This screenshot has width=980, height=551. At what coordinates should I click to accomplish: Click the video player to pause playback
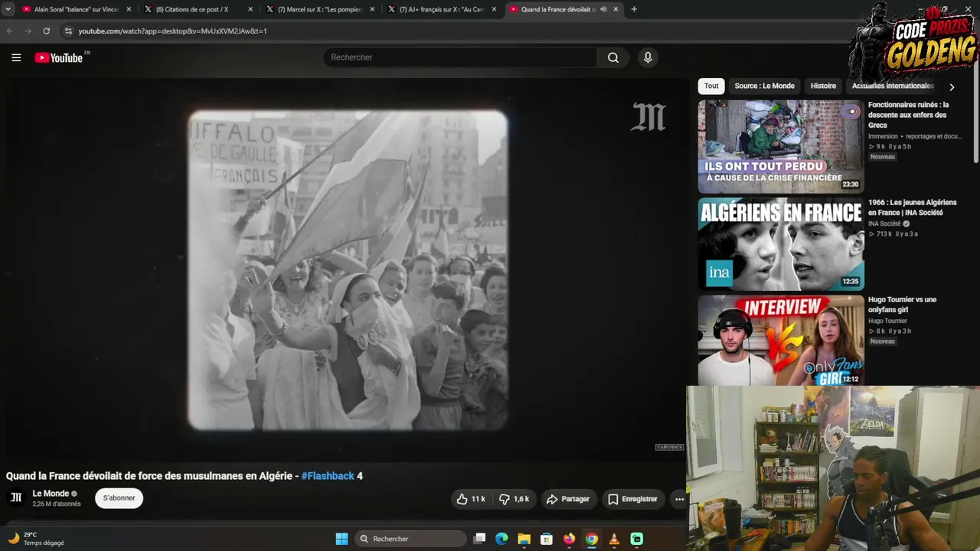point(348,269)
